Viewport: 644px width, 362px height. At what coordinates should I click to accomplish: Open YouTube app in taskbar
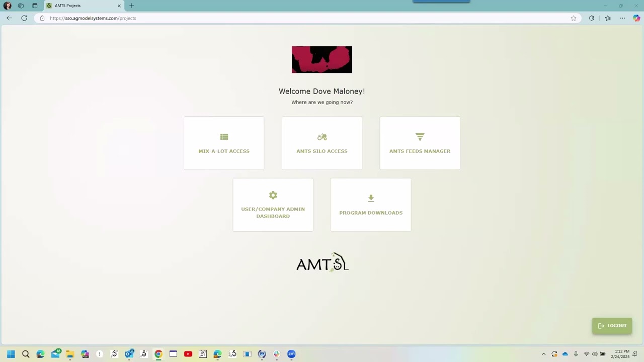click(188, 354)
